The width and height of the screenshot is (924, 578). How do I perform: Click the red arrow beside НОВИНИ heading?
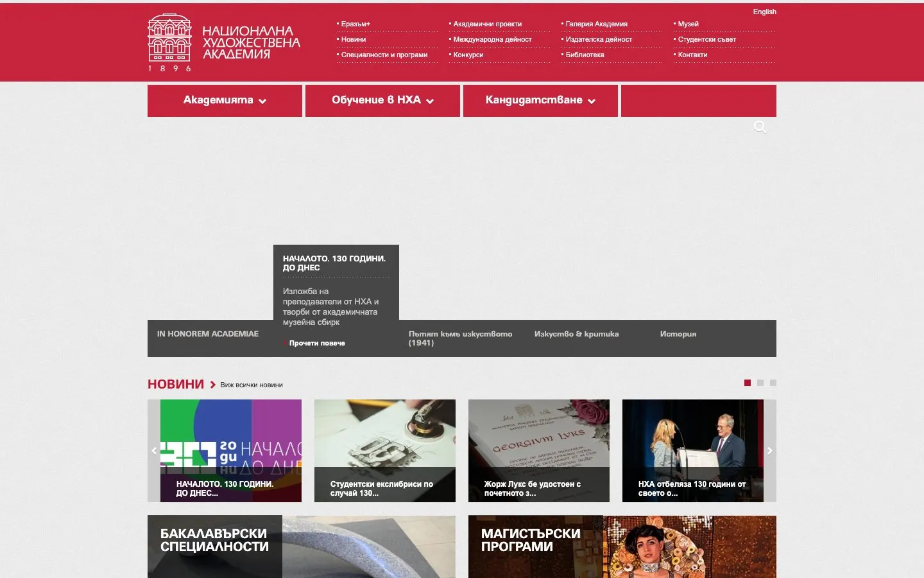(213, 385)
